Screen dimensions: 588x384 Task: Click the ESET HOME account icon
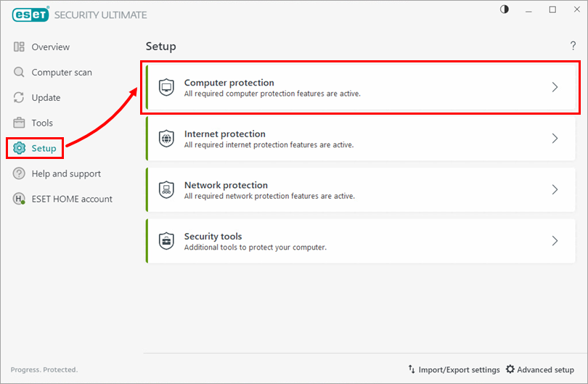[20, 199]
